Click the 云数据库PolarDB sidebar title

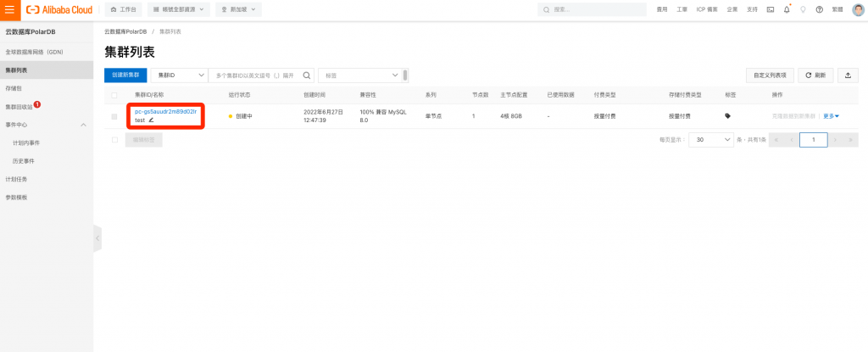(31, 31)
